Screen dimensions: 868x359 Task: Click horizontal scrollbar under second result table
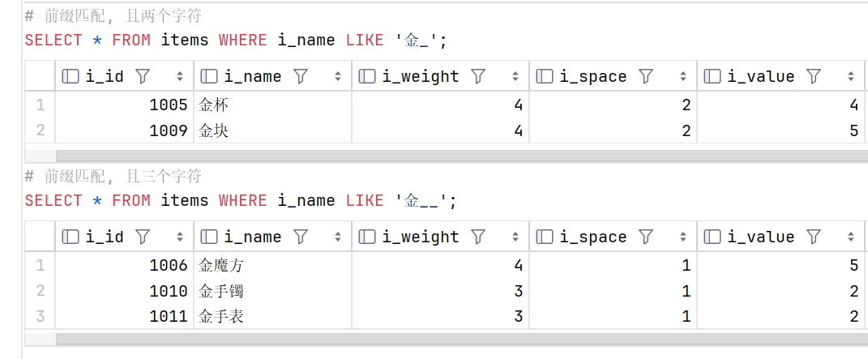(462, 339)
